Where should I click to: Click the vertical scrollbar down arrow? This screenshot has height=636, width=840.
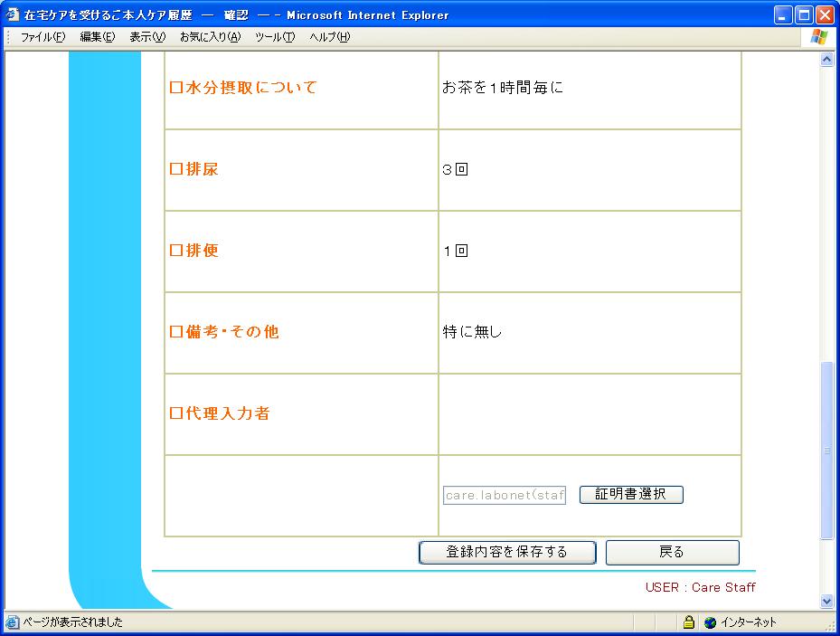tap(826, 601)
